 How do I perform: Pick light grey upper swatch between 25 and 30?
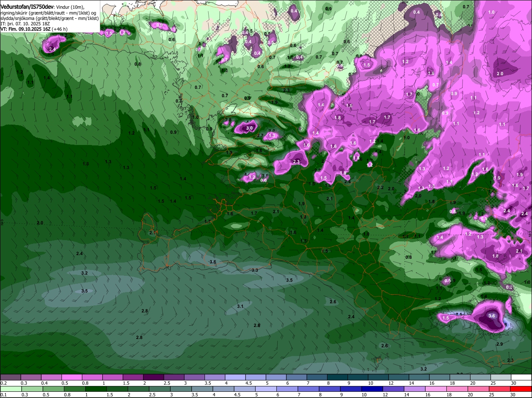(500, 377)
